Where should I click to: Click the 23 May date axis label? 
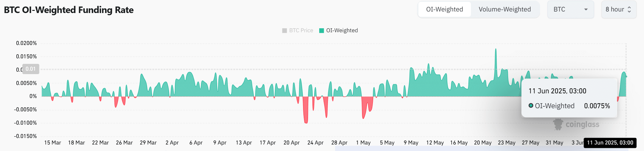[507, 143]
